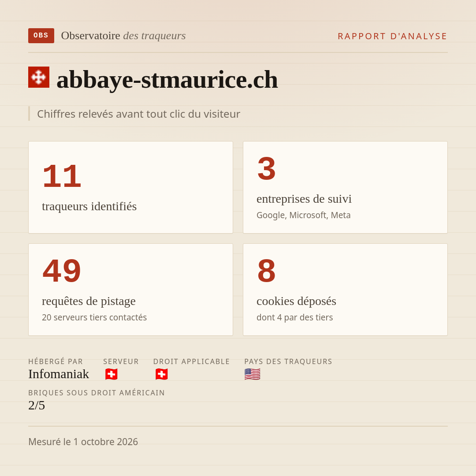Click the number 8 in cookies card
This screenshot has width=476, height=476.
point(267,271)
